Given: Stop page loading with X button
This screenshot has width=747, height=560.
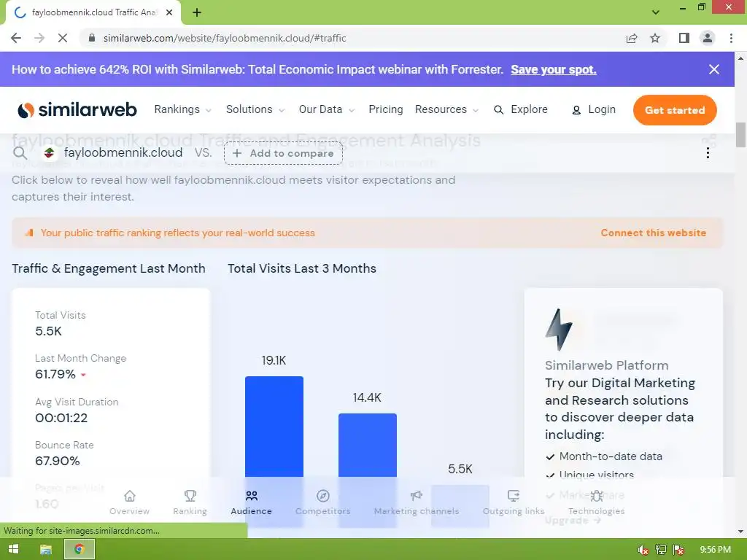Looking at the screenshot, I should pos(63,38).
